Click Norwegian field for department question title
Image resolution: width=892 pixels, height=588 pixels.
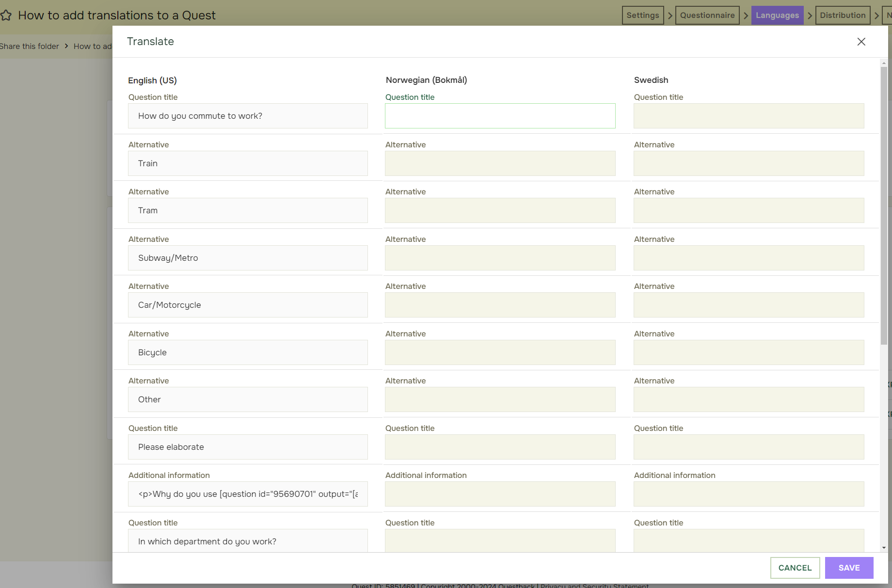[500, 540]
